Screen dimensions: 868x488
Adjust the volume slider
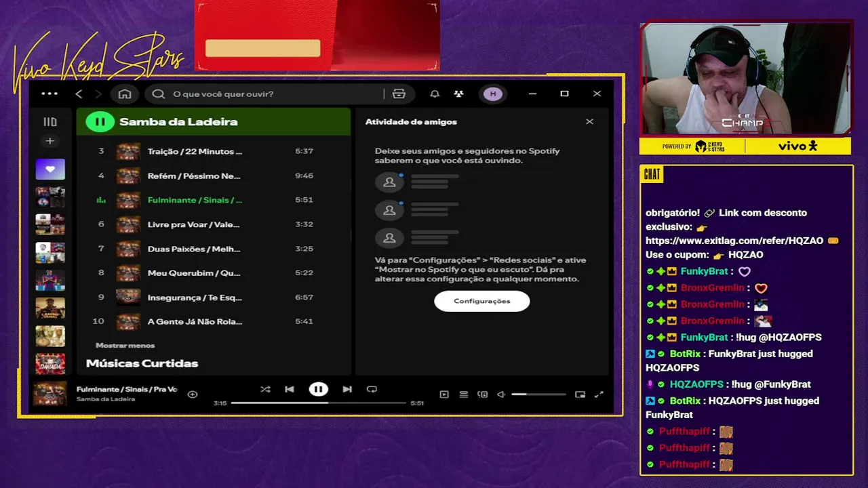click(538, 394)
